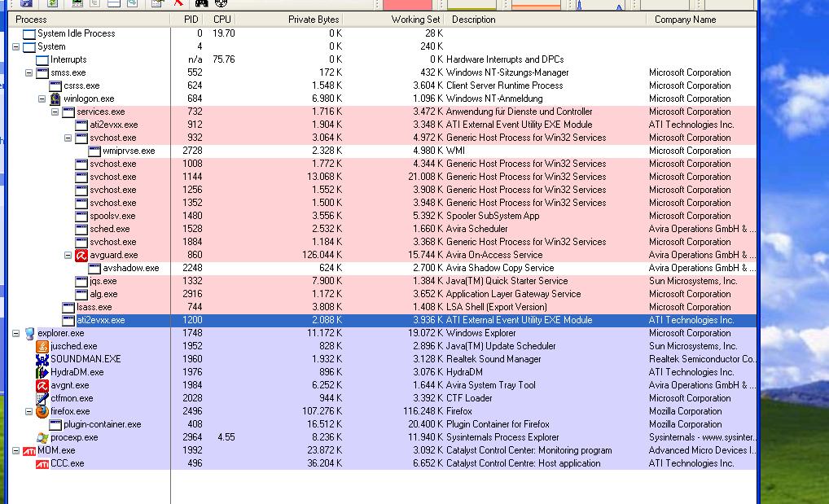
Task: Click the ctfmon.exe pen icon
Action: [42, 398]
